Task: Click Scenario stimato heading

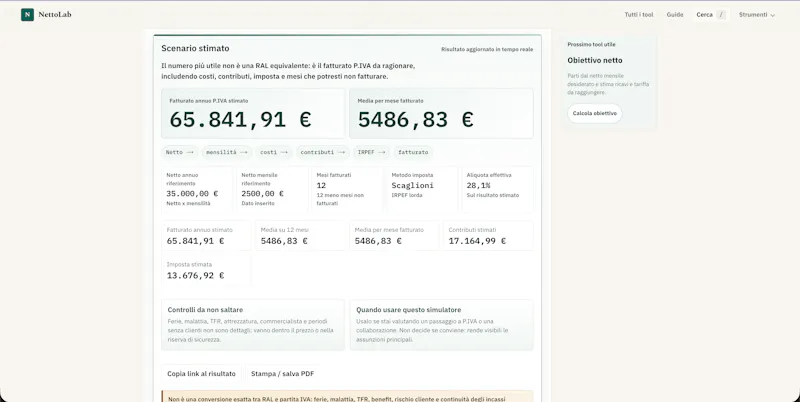Action: 195,48
